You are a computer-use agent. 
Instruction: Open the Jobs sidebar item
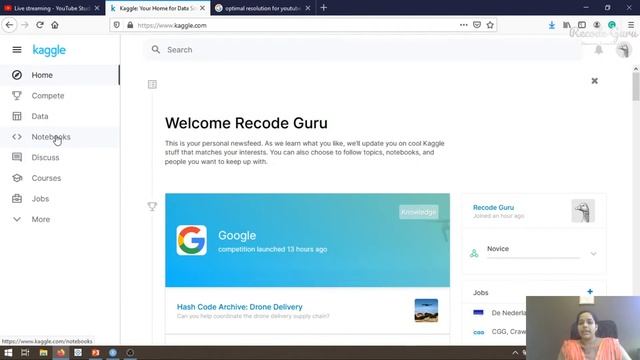[x=60, y=199]
